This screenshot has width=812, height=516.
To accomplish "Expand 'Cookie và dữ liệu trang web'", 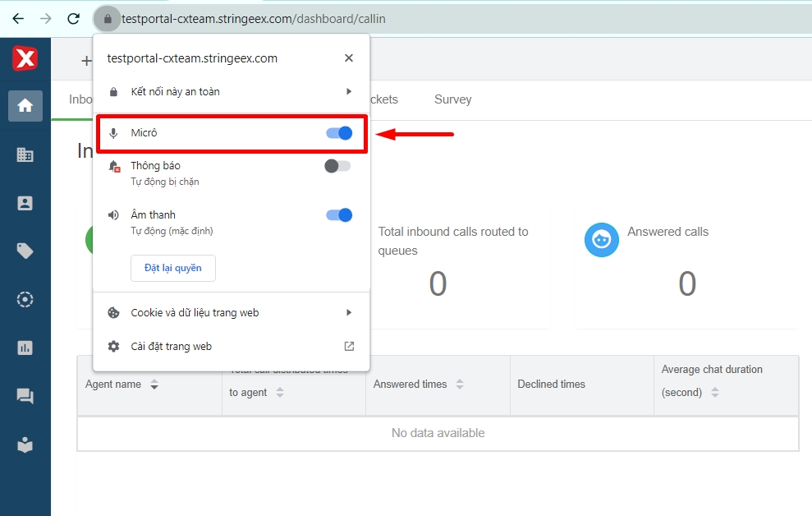I will (x=232, y=313).
